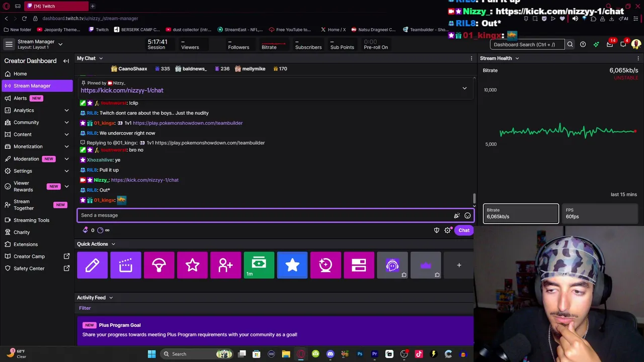Click the cheer bits icon in message box

click(457, 215)
